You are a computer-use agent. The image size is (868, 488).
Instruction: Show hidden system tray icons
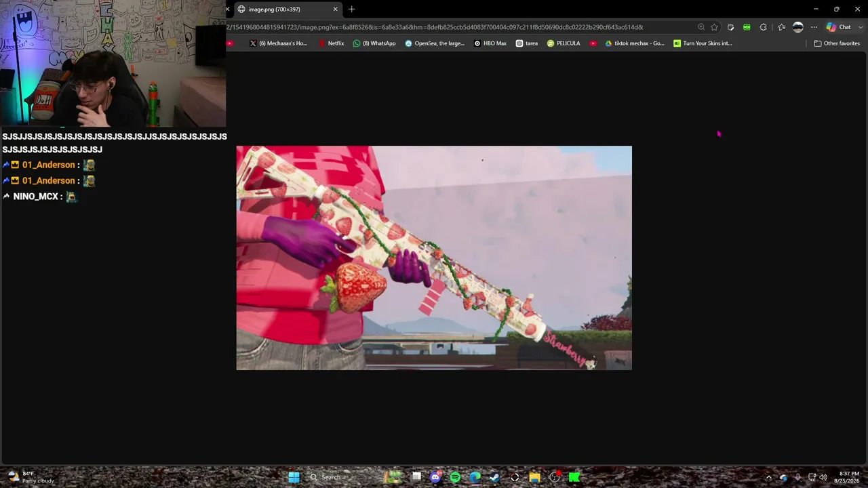click(768, 477)
